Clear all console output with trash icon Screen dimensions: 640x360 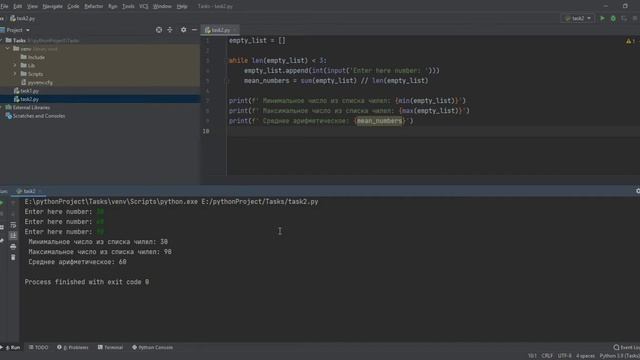[x=13, y=257]
